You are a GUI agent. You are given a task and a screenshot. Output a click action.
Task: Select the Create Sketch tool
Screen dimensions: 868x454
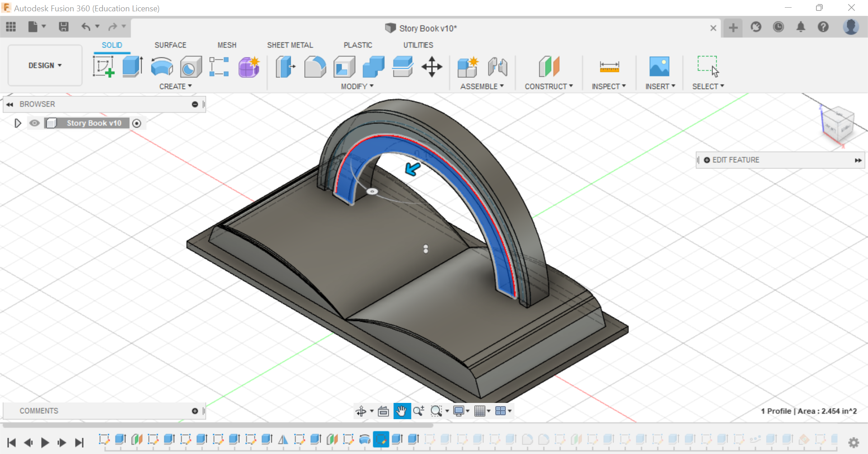pos(104,66)
